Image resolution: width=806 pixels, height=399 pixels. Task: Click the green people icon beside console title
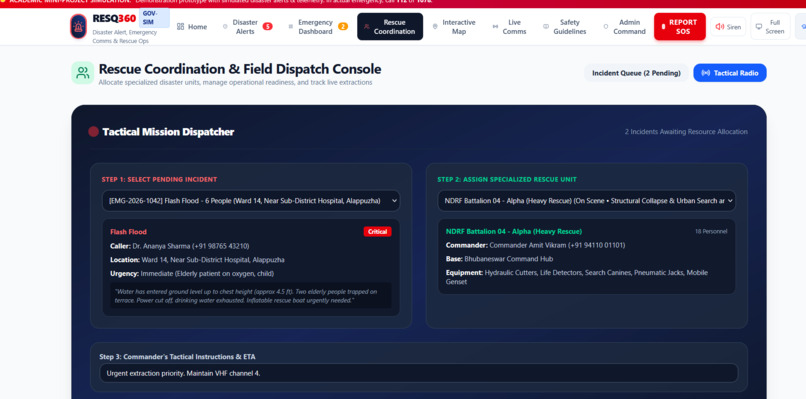(83, 73)
